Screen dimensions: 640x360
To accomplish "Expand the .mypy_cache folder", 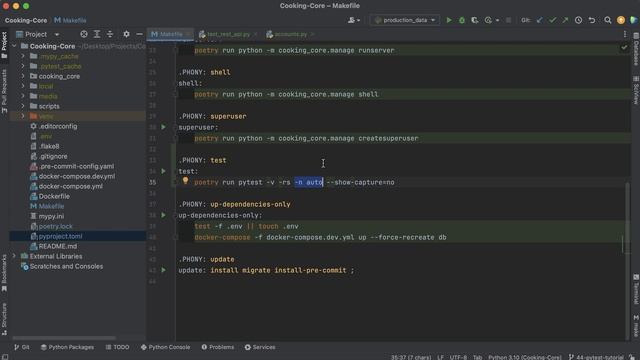I will tap(23, 56).
